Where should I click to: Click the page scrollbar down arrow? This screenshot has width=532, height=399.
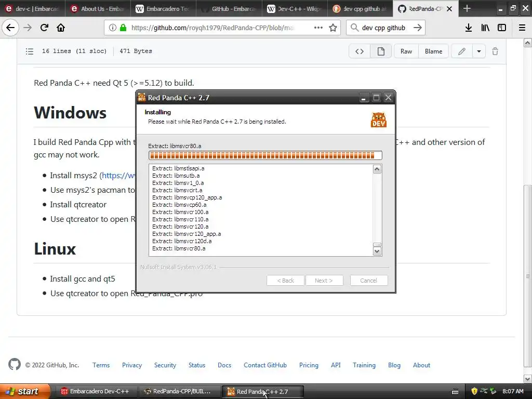coord(528,379)
